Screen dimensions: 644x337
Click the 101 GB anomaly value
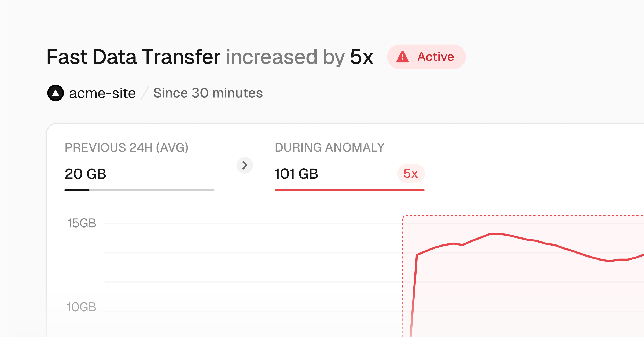[296, 174]
